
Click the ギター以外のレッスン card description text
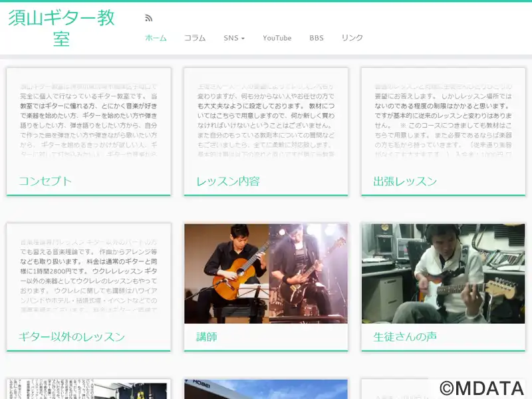pos(88,275)
